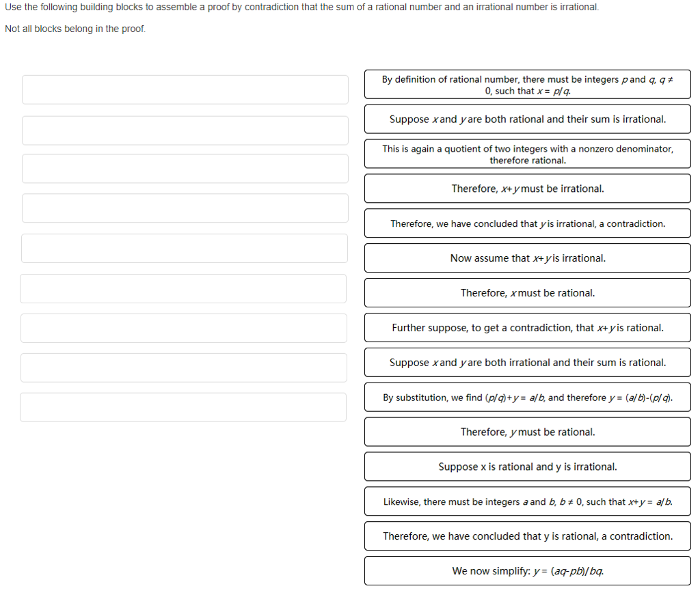Select the block defining integers p and q
The height and width of the screenshot is (597, 700).
click(527, 85)
